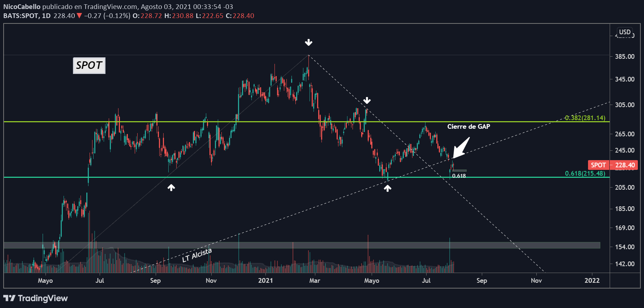The image size is (644, 308).
Task: Click the Mar label on the time axis
Action: 315,281
